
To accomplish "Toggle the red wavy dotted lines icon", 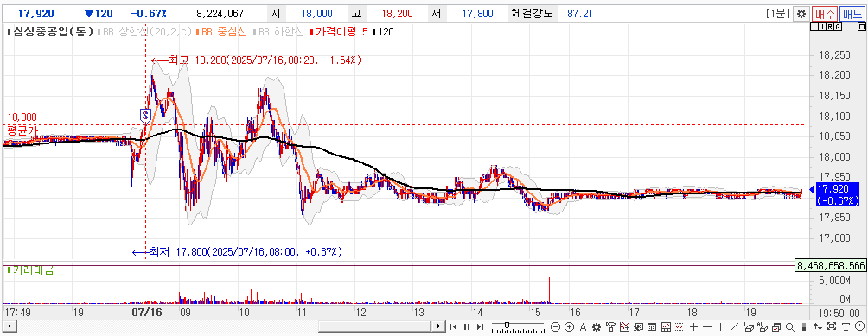I will coord(680,326).
